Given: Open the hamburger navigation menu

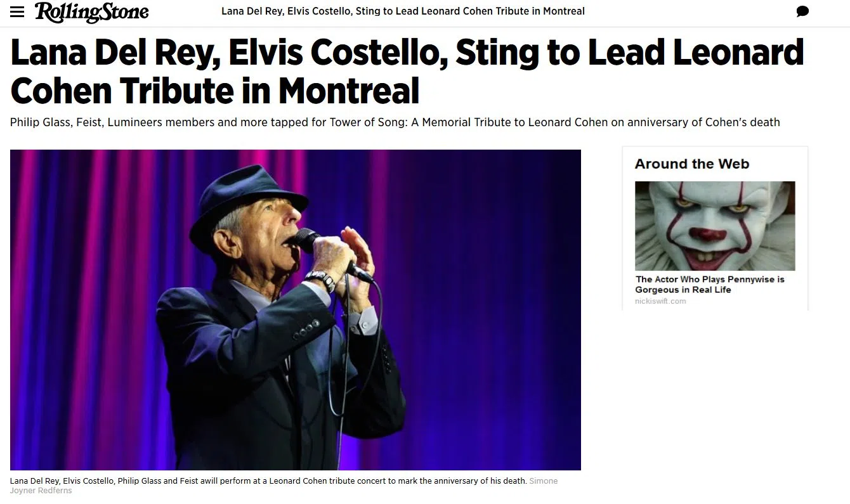Looking at the screenshot, I should 17,12.
